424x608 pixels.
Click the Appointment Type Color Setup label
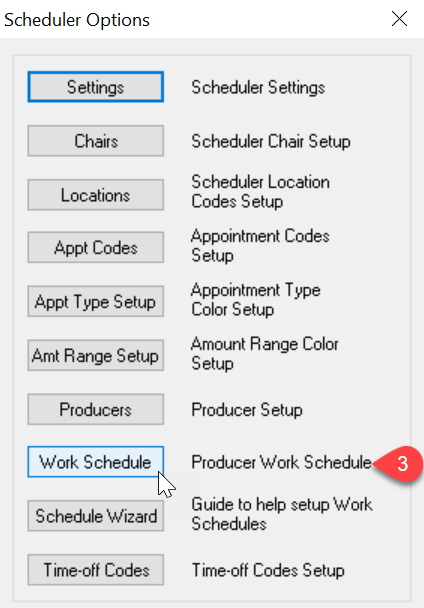pos(256,300)
